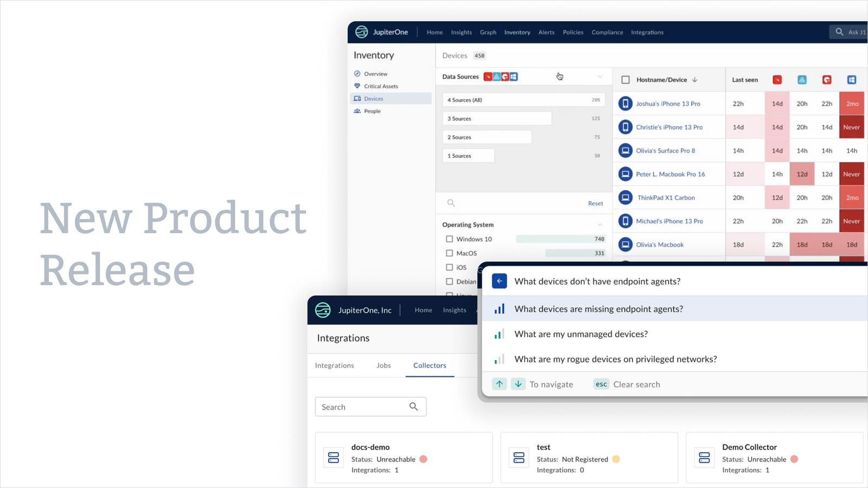Screen dimensions: 868x488
Task: Click the 2mo cell in Joshua's iPhone row
Action: 852,104
